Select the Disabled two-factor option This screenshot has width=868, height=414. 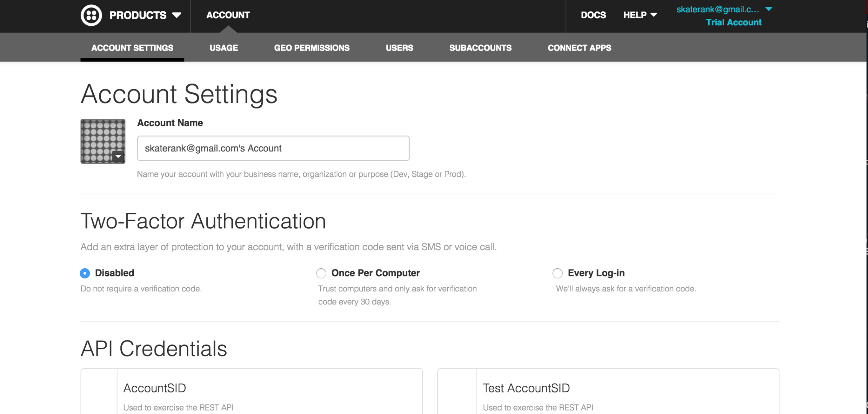(85, 273)
